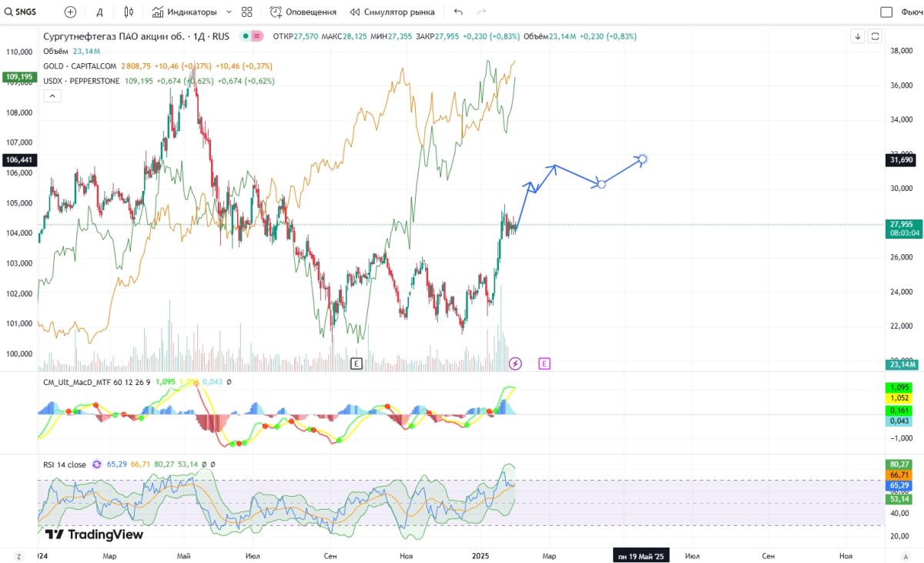Image resolution: width=924 pixels, height=563 pixels.
Task: Open candlestick chart type menu
Action: pyautogui.click(x=129, y=12)
